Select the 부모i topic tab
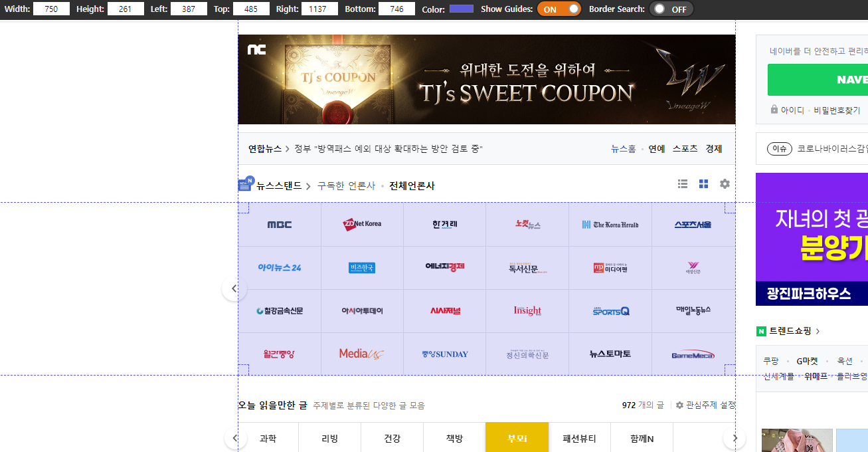868x452 pixels. (x=517, y=438)
